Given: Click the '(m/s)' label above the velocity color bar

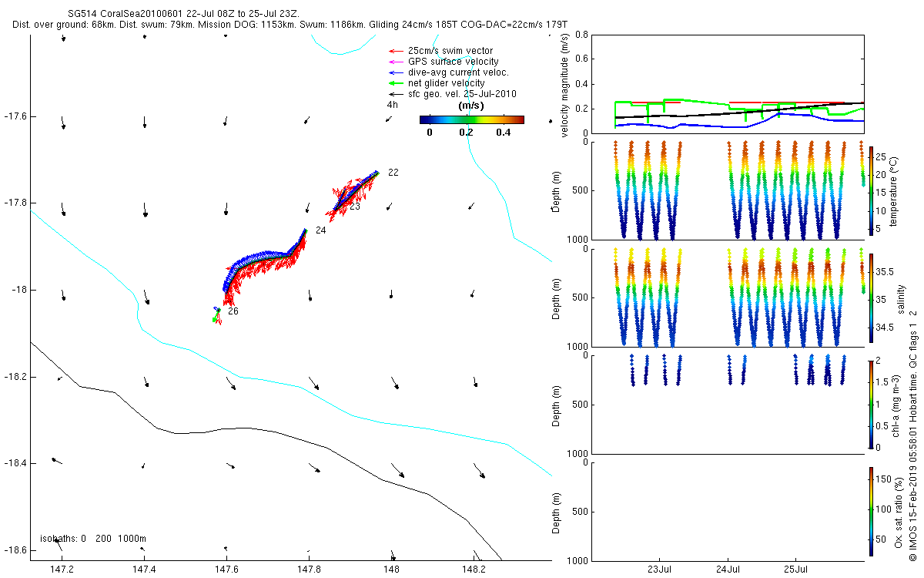Looking at the screenshot, I should (470, 105).
